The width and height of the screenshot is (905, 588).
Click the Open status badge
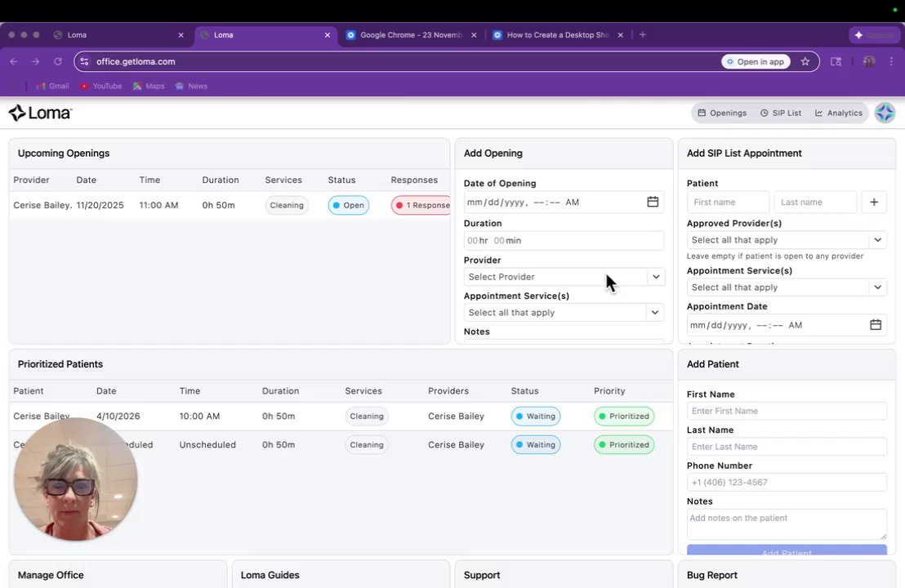coord(349,206)
